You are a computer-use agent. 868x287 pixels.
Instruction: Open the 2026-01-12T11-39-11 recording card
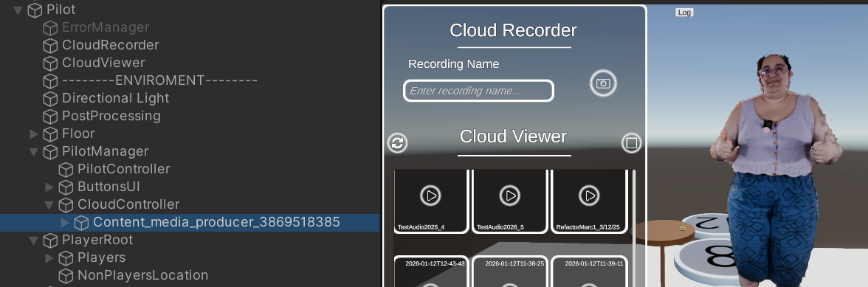[x=590, y=272]
